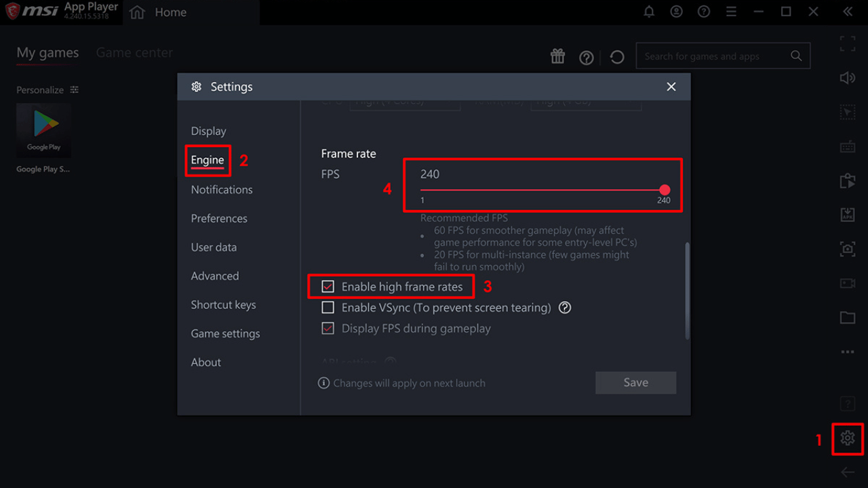This screenshot has width=868, height=488.
Task: Disable the Enable high frame rates option
Action: point(328,286)
